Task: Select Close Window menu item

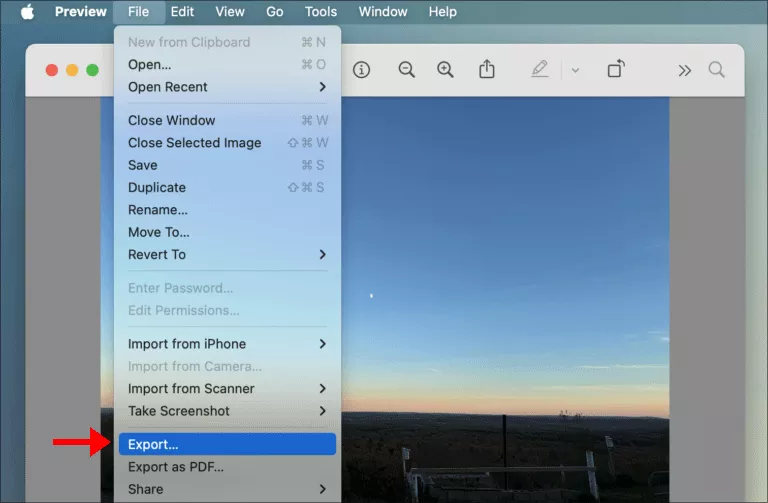Action: click(x=227, y=120)
